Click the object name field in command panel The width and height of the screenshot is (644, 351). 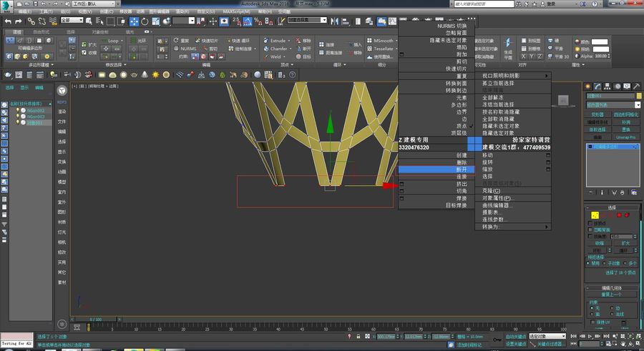coord(610,96)
